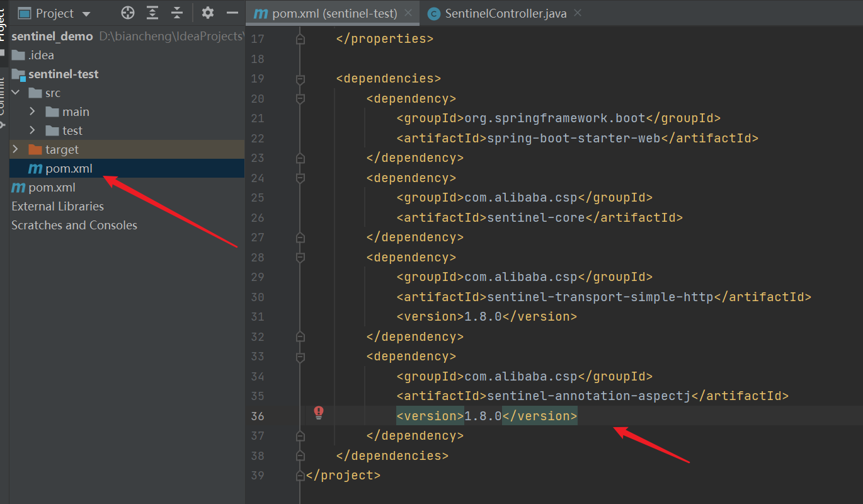Fold the dependency block at line 20
The image size is (863, 504).
tap(300, 98)
